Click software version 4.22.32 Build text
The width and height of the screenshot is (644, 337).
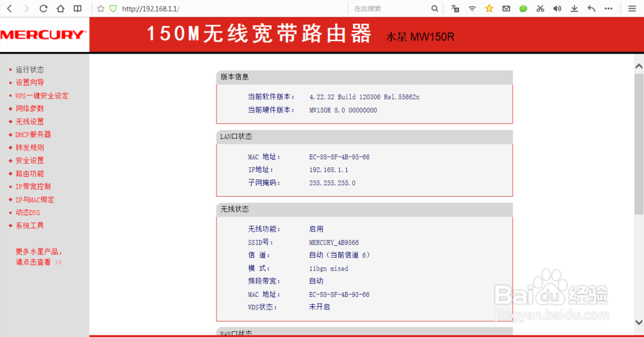365,97
